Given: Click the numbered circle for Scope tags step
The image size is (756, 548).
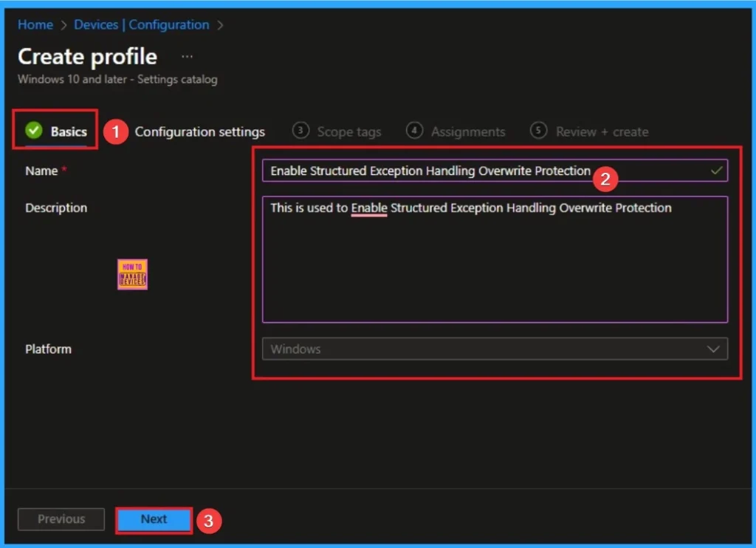Looking at the screenshot, I should [300, 130].
